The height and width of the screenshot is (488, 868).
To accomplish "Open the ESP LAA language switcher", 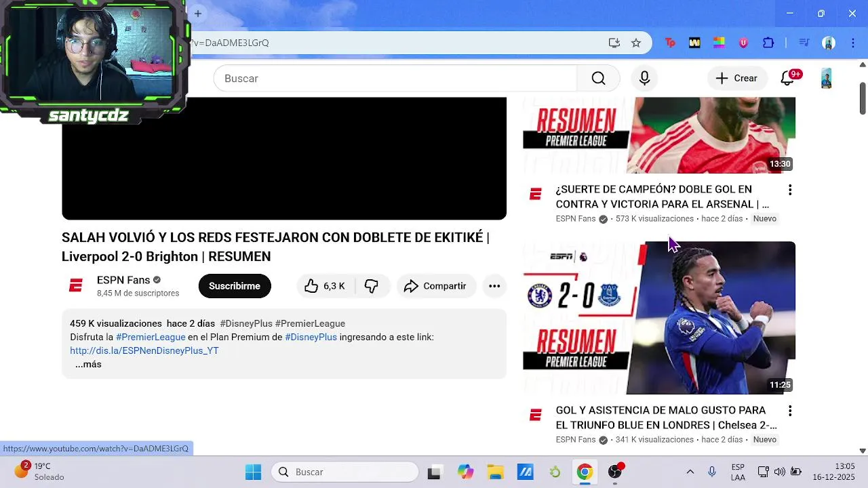I will 738,472.
